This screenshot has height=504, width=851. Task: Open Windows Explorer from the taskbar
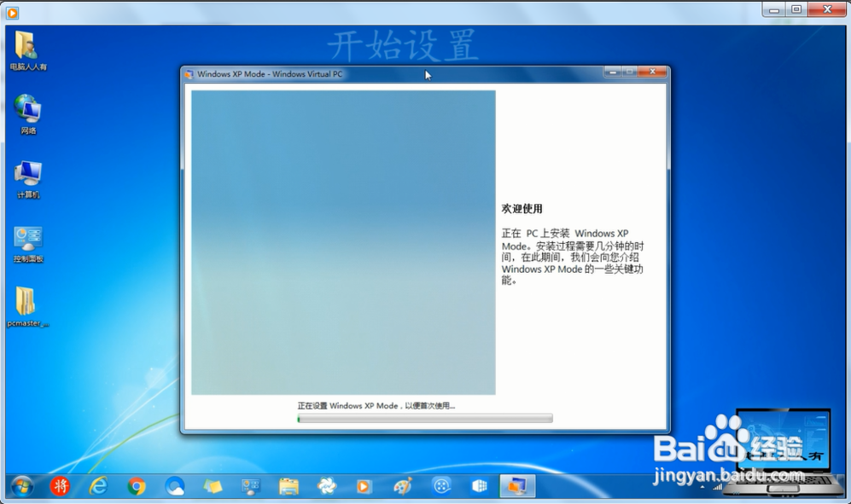(289, 487)
